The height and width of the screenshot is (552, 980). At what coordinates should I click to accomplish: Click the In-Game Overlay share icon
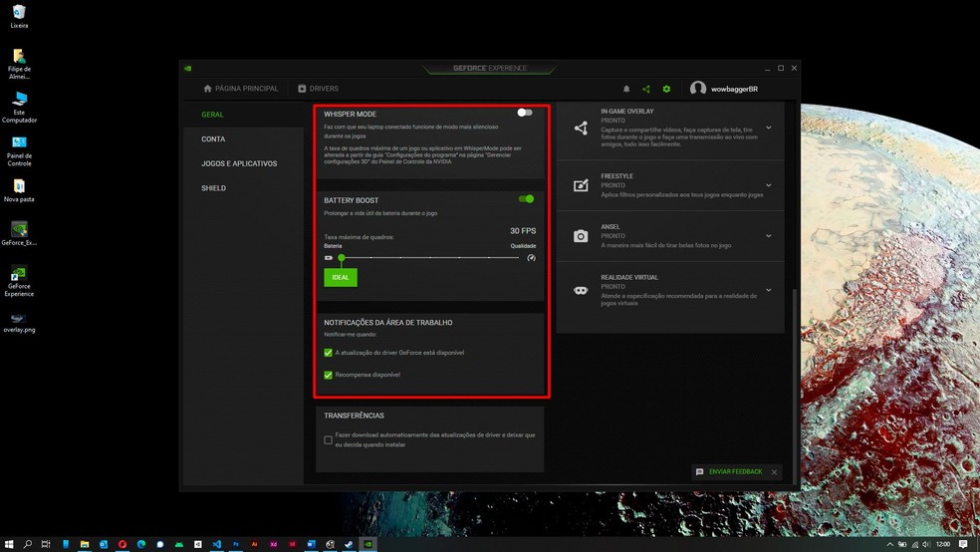581,128
